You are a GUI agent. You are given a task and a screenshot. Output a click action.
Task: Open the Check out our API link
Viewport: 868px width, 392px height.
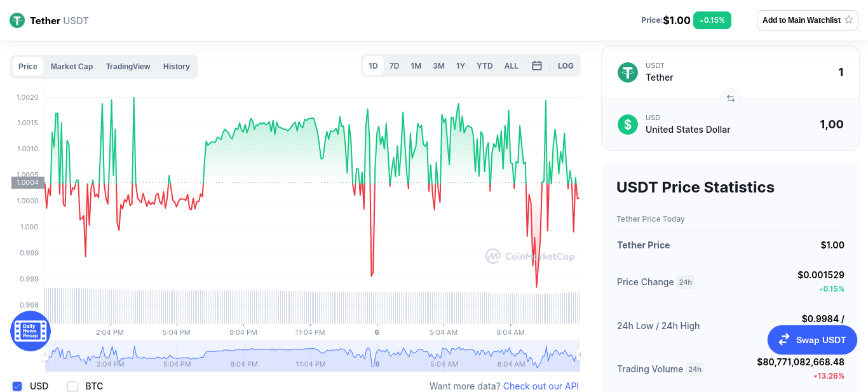[541, 386]
